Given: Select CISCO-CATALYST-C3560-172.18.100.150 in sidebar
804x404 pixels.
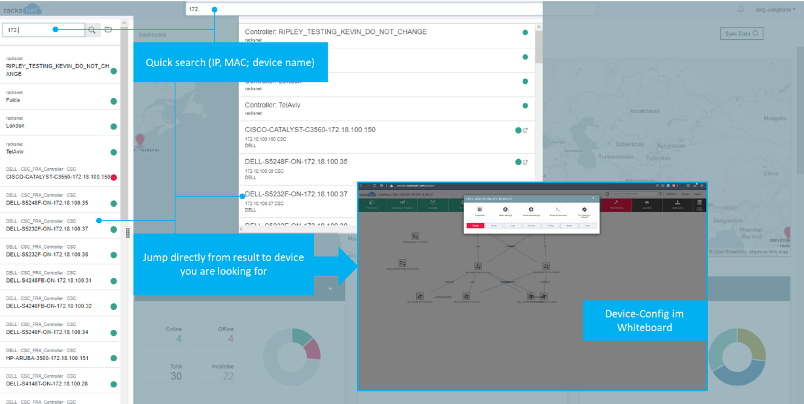Looking at the screenshot, I should click(x=60, y=174).
